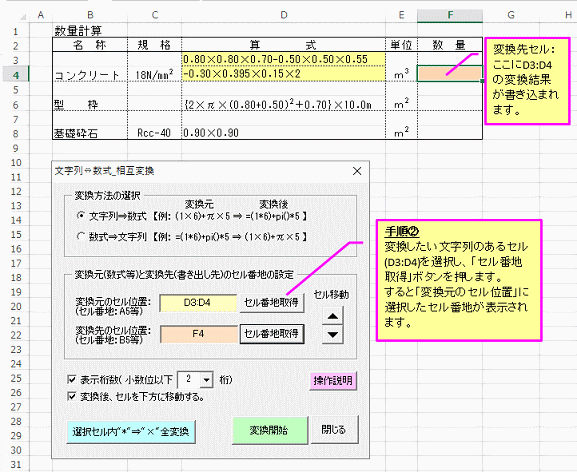Click the 閉じる button

pyautogui.click(x=334, y=429)
